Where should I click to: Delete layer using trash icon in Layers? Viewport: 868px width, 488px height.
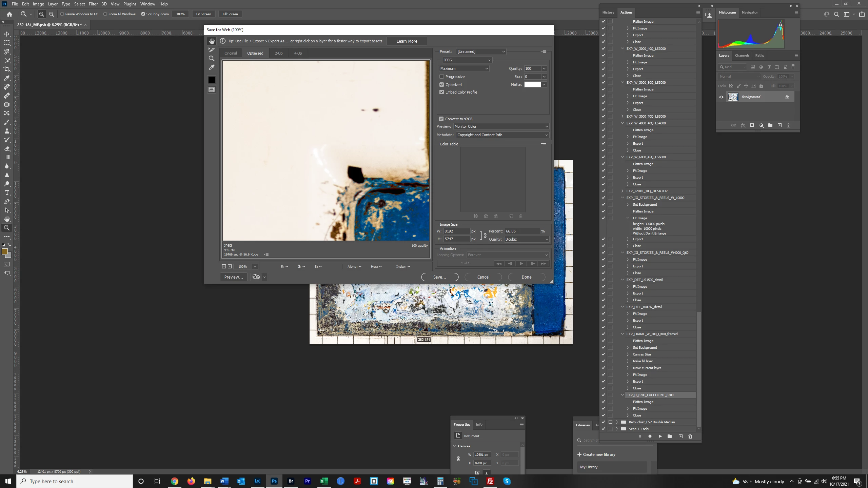point(788,125)
